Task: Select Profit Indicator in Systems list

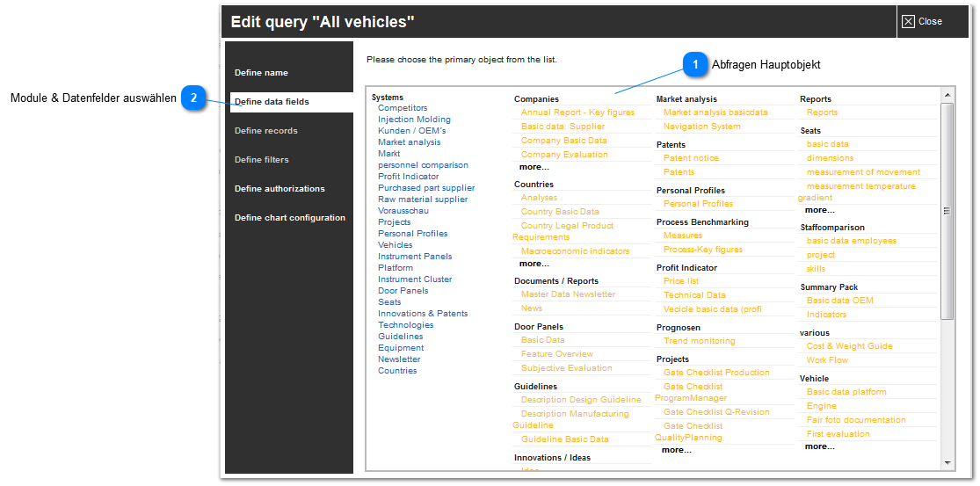Action: tap(409, 176)
